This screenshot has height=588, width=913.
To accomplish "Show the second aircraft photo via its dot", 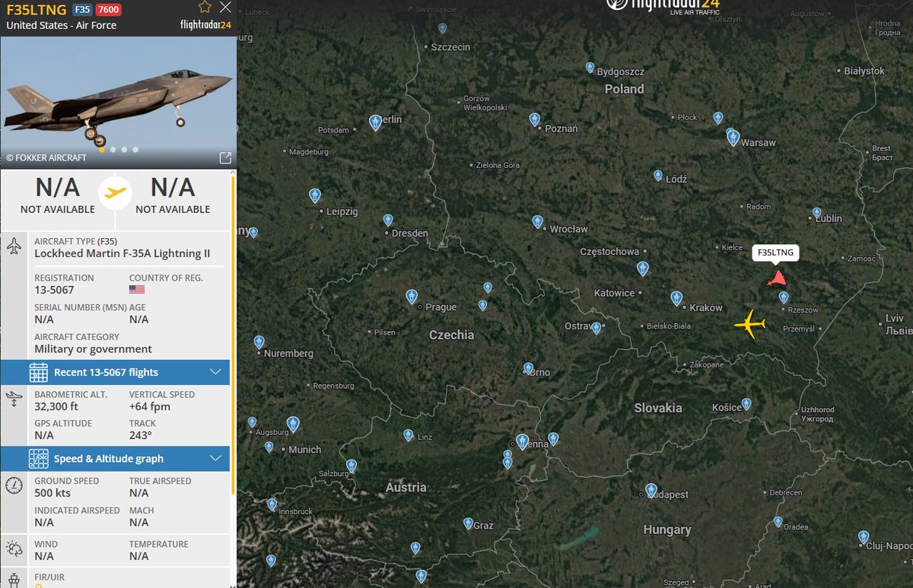I will 113,150.
